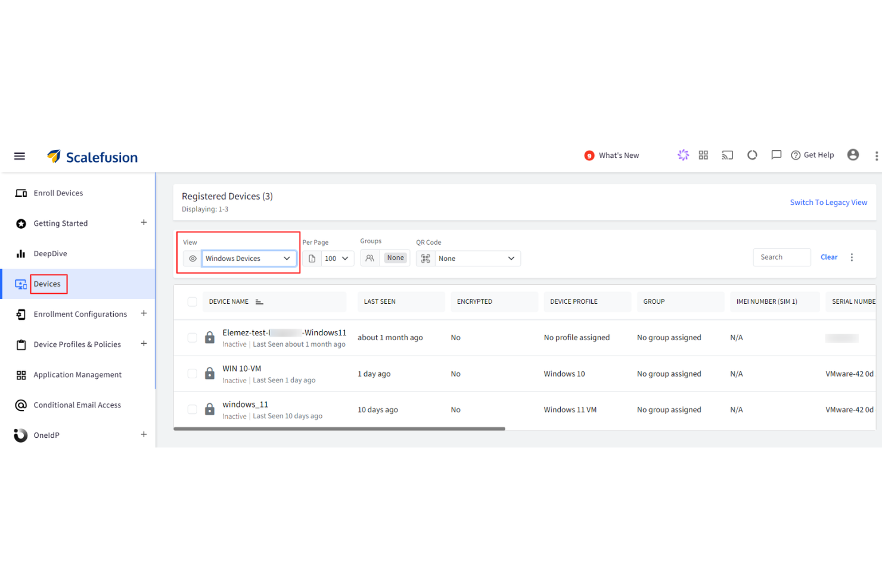Expand the Getting Started plus icon

(x=144, y=222)
